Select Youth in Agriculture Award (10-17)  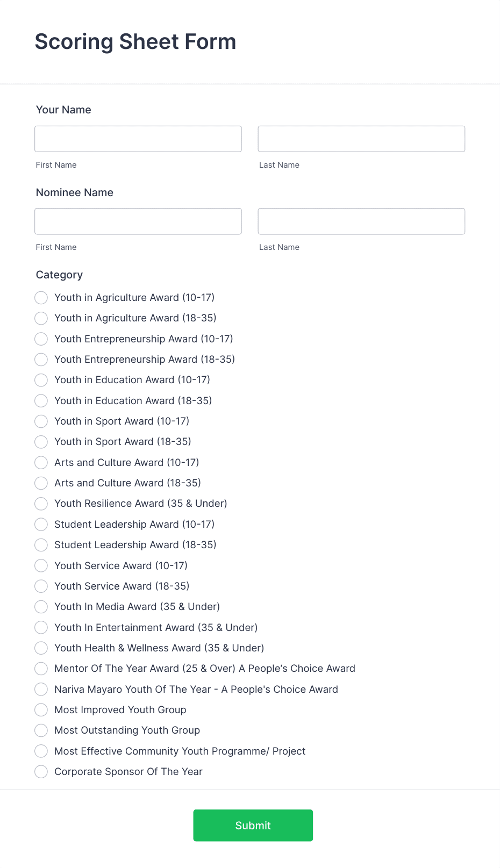(x=41, y=298)
